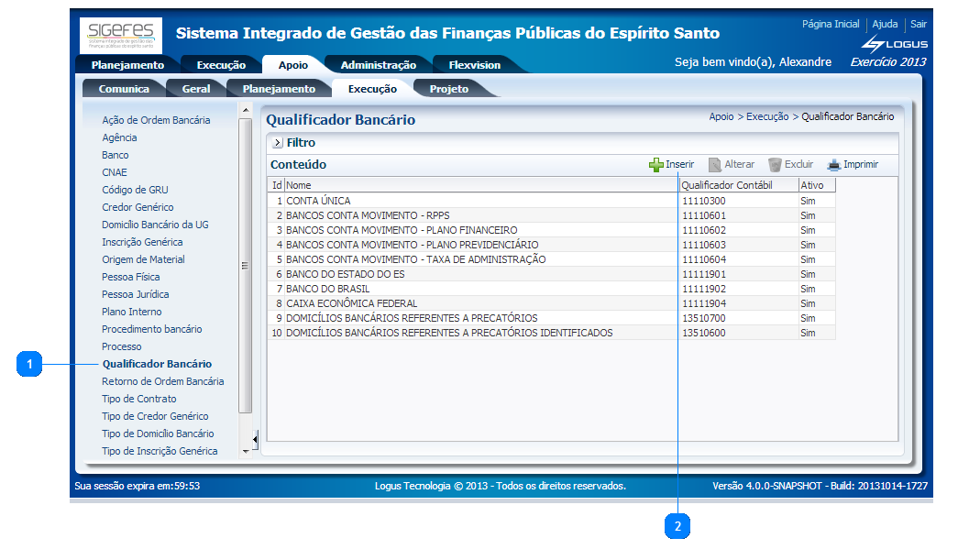Switch to the Administração tab
This screenshot has height=560, width=958.
[x=377, y=64]
